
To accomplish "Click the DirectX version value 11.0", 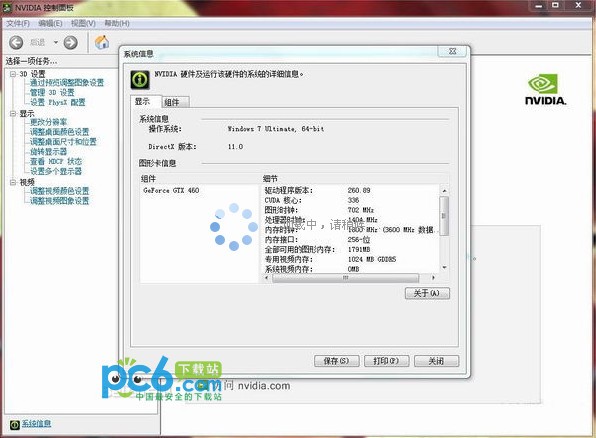I will [235, 147].
